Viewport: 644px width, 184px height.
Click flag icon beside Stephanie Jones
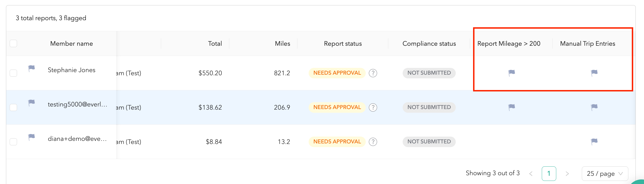click(31, 68)
